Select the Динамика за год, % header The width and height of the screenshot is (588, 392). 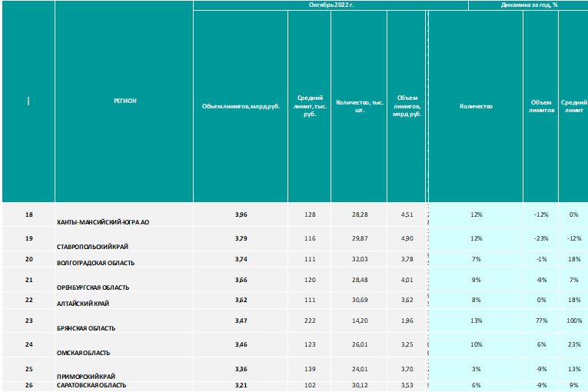(x=529, y=5)
